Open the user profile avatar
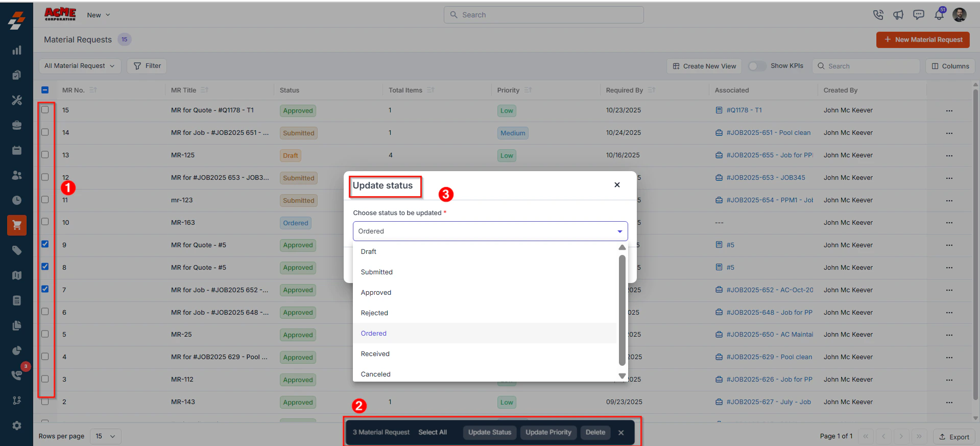 pyautogui.click(x=960, y=15)
